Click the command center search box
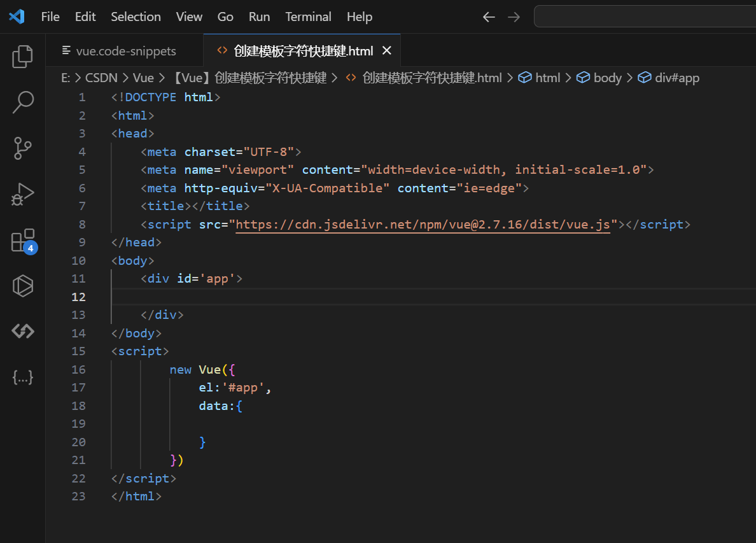 [x=645, y=17]
